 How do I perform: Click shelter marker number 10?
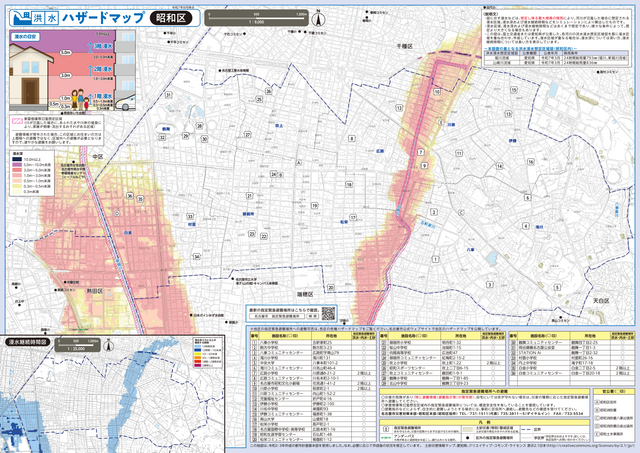437,92
